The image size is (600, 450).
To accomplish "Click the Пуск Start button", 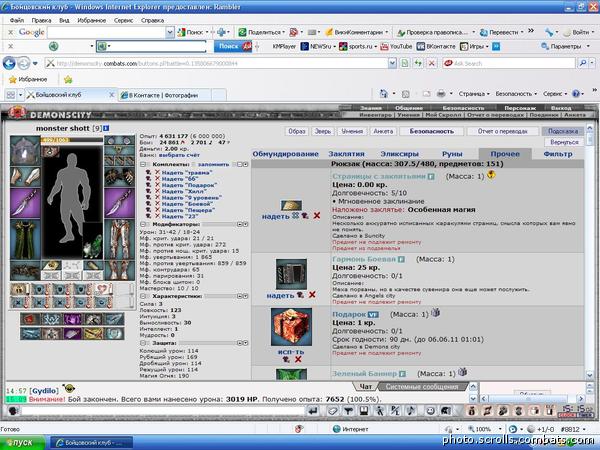I will tap(22, 442).
